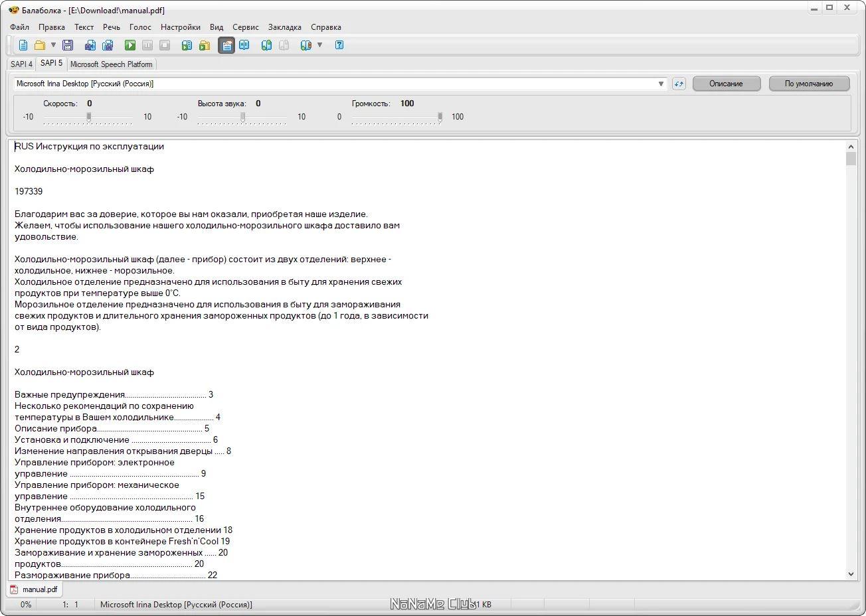The image size is (866, 616).
Task: Open the Настройки menu
Action: pyautogui.click(x=181, y=27)
